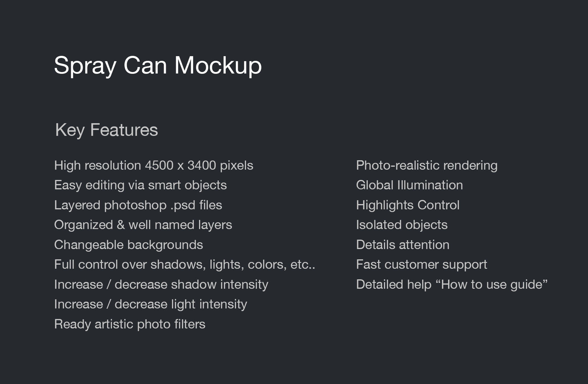Select the Global Illumination feature line
This screenshot has width=588, height=384.
coord(409,185)
